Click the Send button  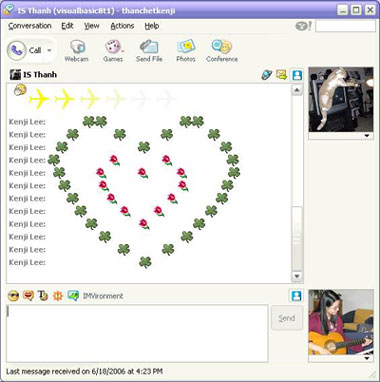click(287, 318)
